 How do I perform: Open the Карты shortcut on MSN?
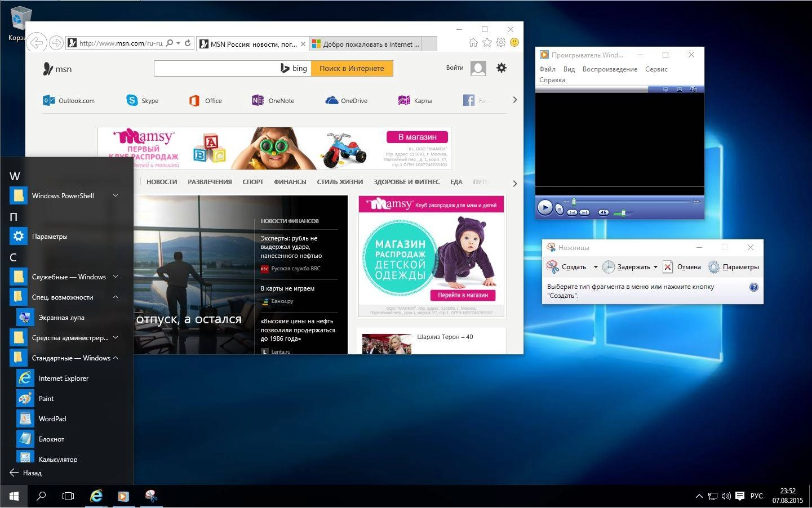[x=415, y=101]
